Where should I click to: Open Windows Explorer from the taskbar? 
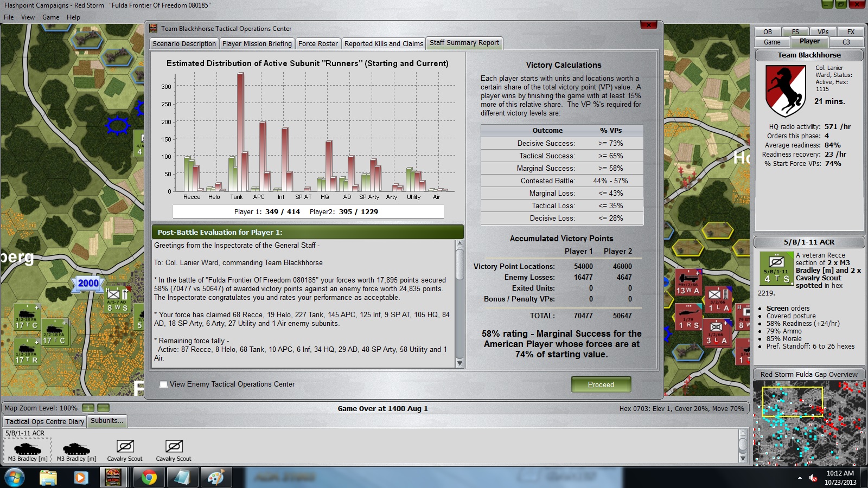click(48, 478)
